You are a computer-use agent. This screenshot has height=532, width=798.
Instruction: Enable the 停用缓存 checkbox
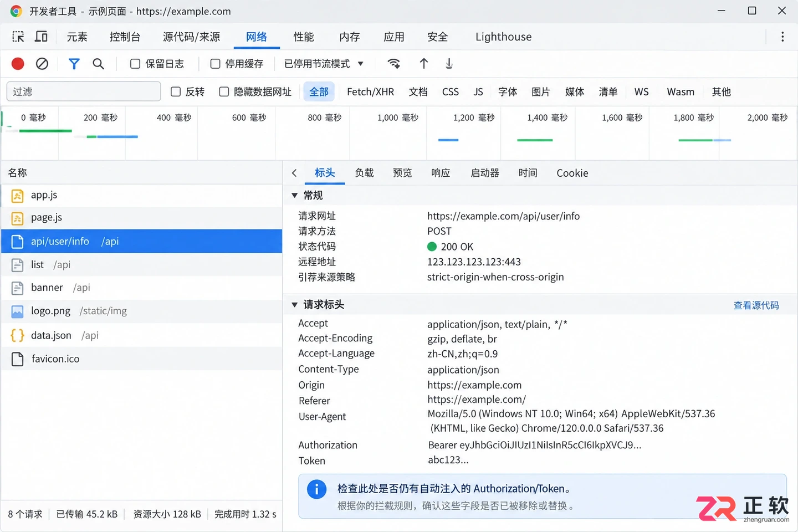[216, 64]
